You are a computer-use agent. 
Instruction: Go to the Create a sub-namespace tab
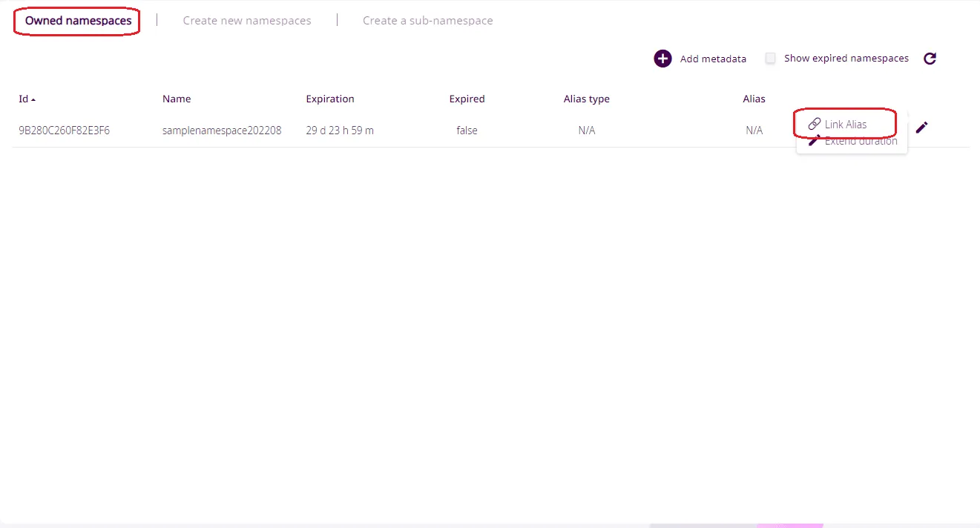[427, 21]
